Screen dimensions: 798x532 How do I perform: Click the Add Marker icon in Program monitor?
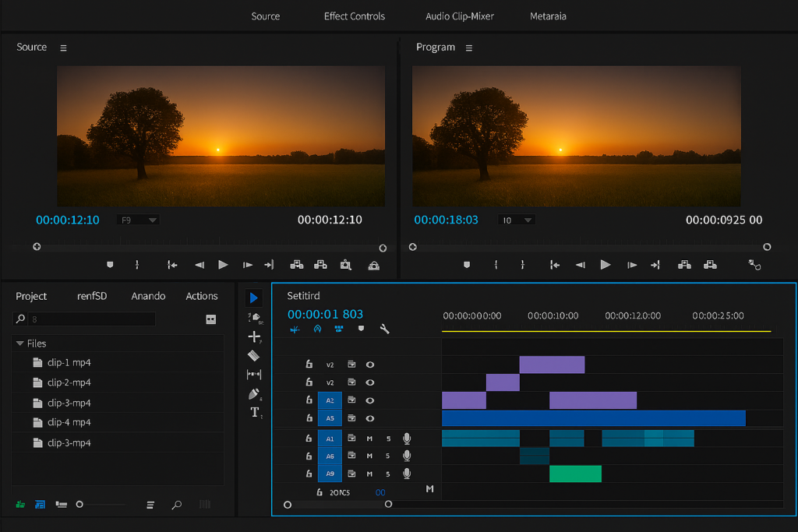[x=466, y=265]
